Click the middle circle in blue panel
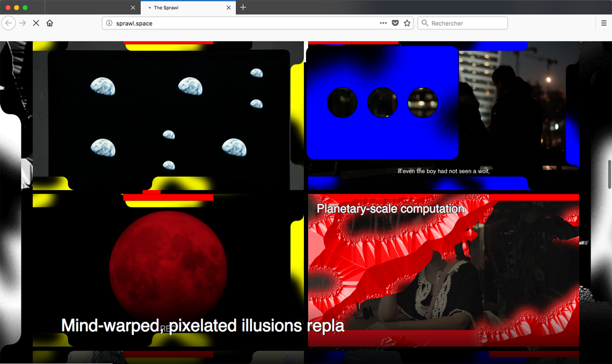Screen dimensions: 612x364 click(x=382, y=102)
